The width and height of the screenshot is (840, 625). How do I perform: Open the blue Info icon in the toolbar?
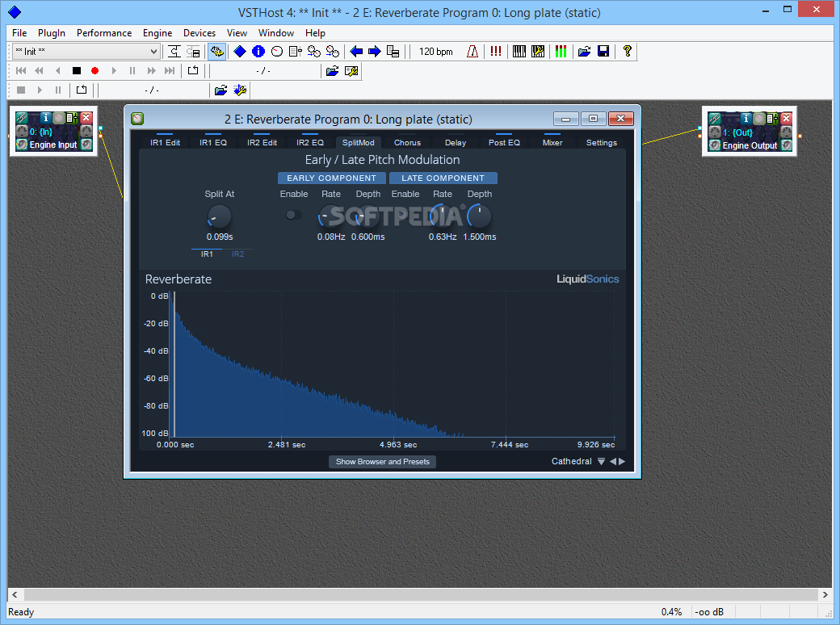tap(258, 52)
